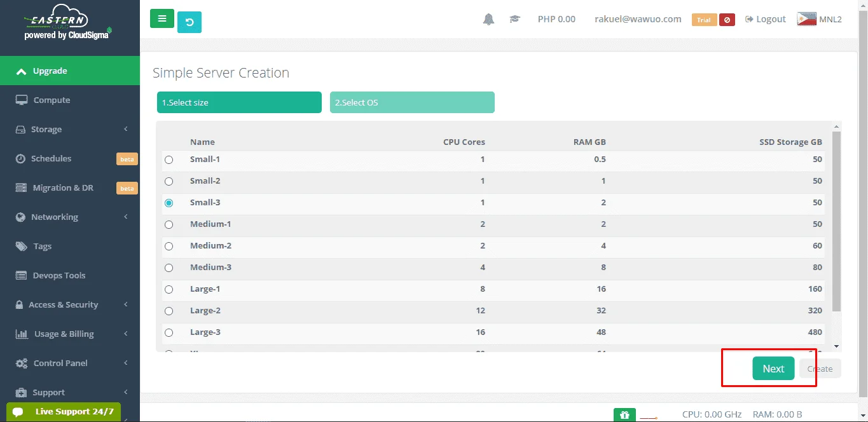Click the table scrollbar up arrow
The height and width of the screenshot is (422, 868).
click(x=837, y=126)
